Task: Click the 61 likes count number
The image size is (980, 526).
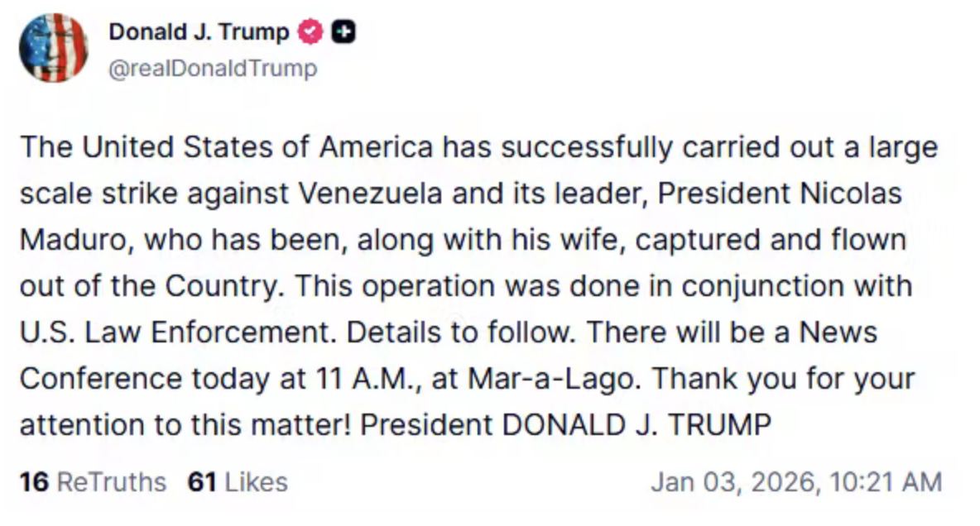Action: coord(202,482)
